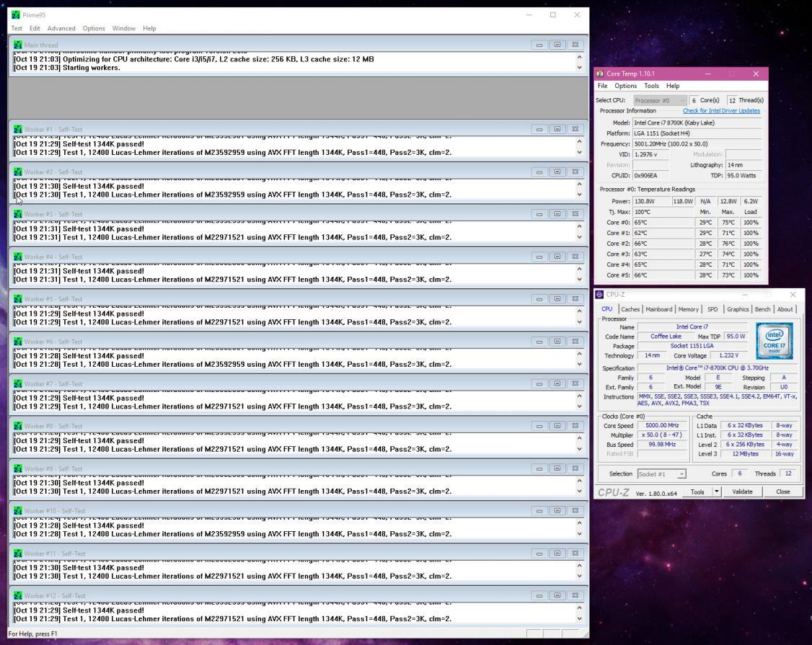Minimize the Worker #3 child window
Image resolution: width=812 pixels, height=645 pixels.
point(539,214)
